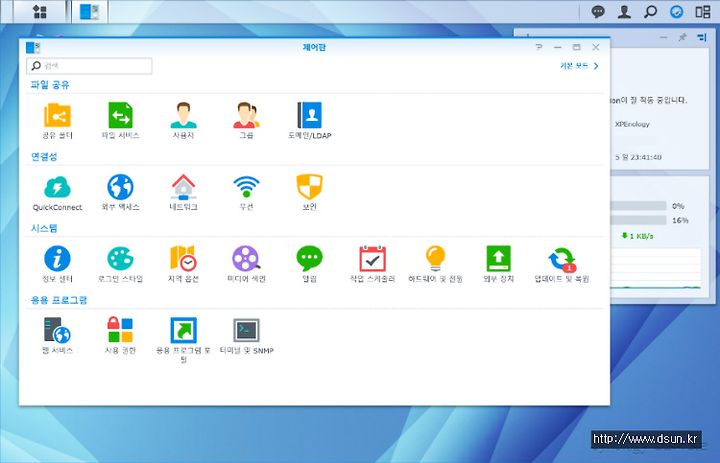Open the widgets layout icon in taskbar

(703, 11)
